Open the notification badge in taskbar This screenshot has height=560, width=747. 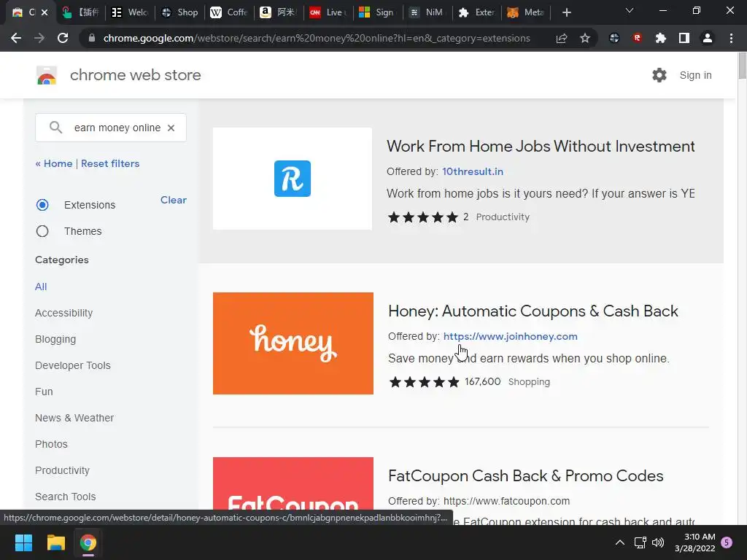727,542
